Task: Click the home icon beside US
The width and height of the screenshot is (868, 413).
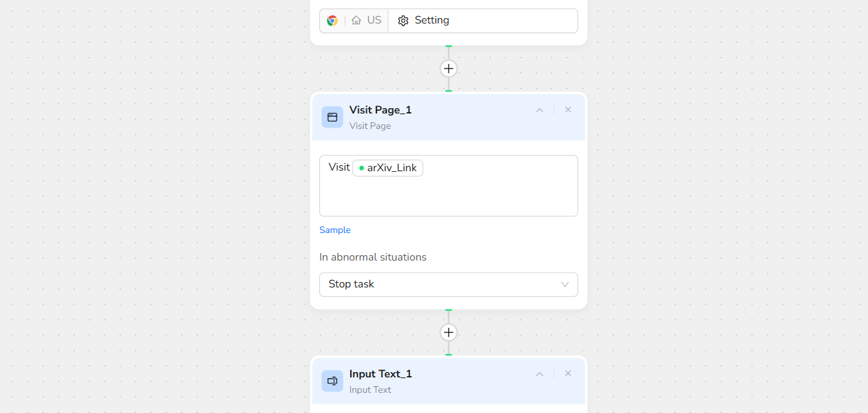Action: 356,21
